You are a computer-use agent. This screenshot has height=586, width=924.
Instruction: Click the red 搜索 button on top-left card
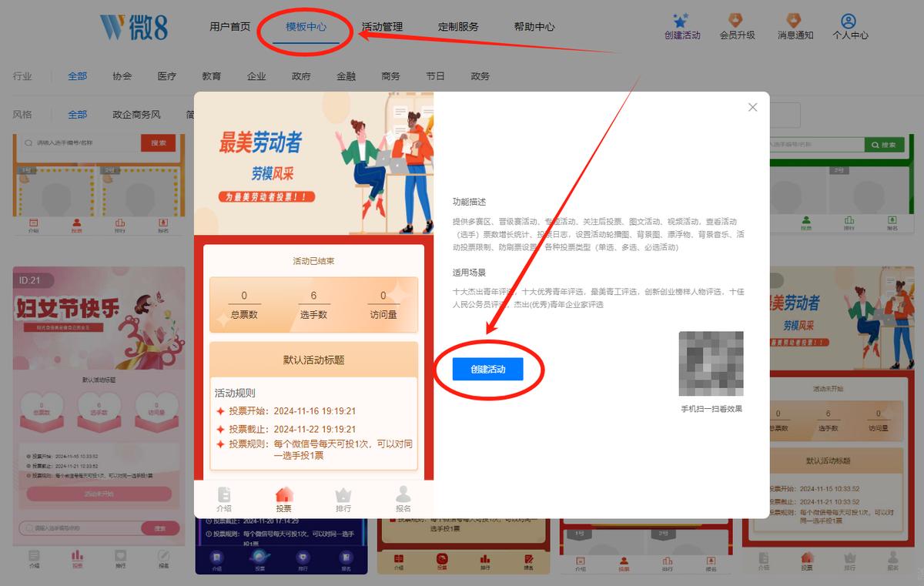[158, 143]
